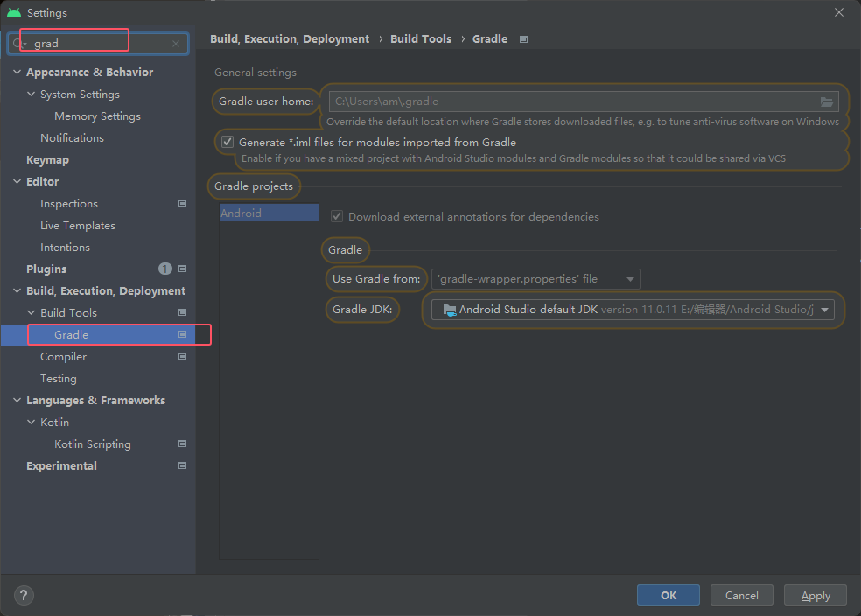Image resolution: width=861 pixels, height=616 pixels.
Task: Click Apply to save settings
Action: coord(815,595)
